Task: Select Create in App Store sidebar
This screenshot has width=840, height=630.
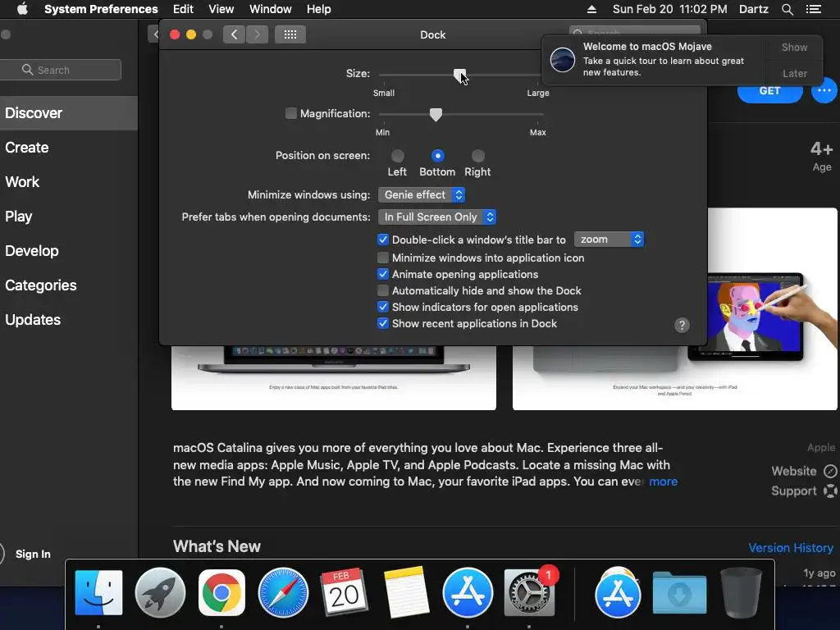Action: (69, 148)
